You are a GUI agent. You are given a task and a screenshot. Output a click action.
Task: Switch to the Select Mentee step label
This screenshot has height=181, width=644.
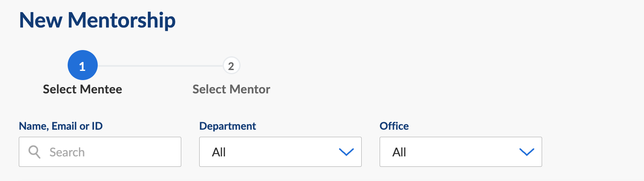click(x=82, y=89)
